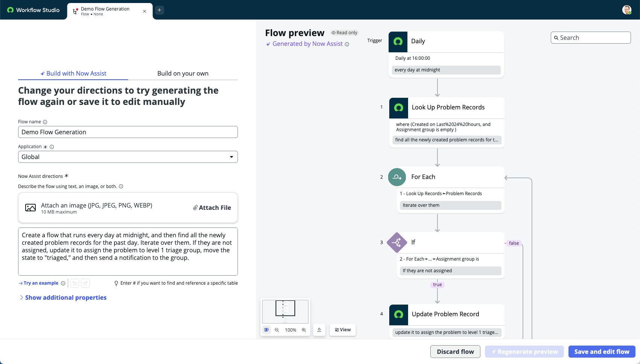
Task: Click the Workflow Studio logo icon
Action: pos(10,10)
